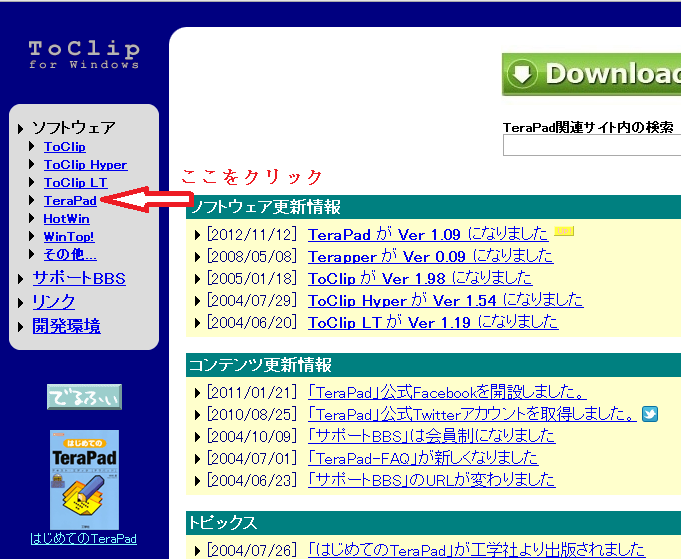The width and height of the screenshot is (681, 559).
Task: Open TeraPad が Ver 1.09 になりました link
Action: coord(428,235)
